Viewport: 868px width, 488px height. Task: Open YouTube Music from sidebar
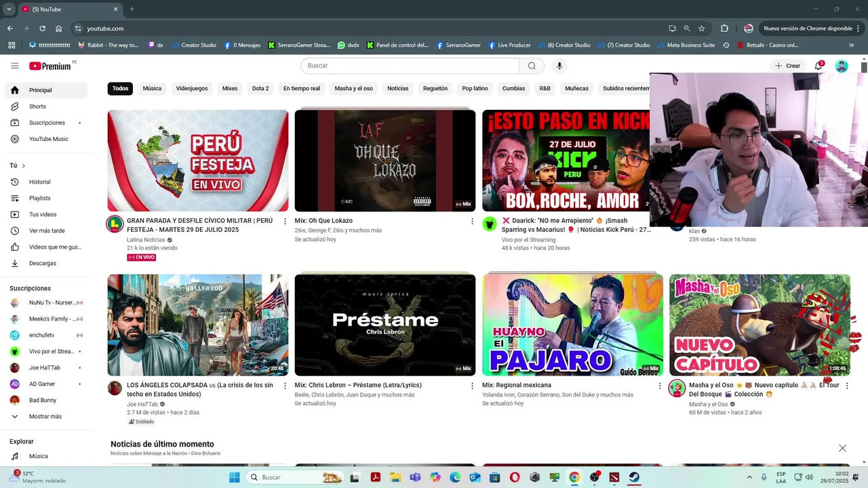46,139
